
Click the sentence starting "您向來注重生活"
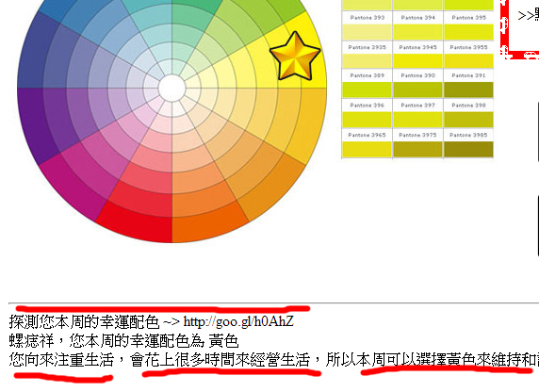click(x=274, y=360)
